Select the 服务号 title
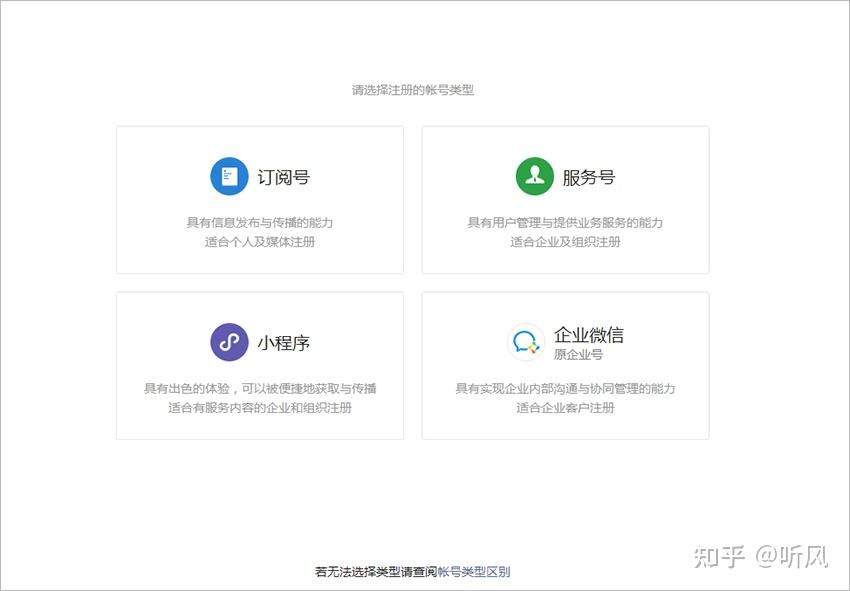 (589, 177)
